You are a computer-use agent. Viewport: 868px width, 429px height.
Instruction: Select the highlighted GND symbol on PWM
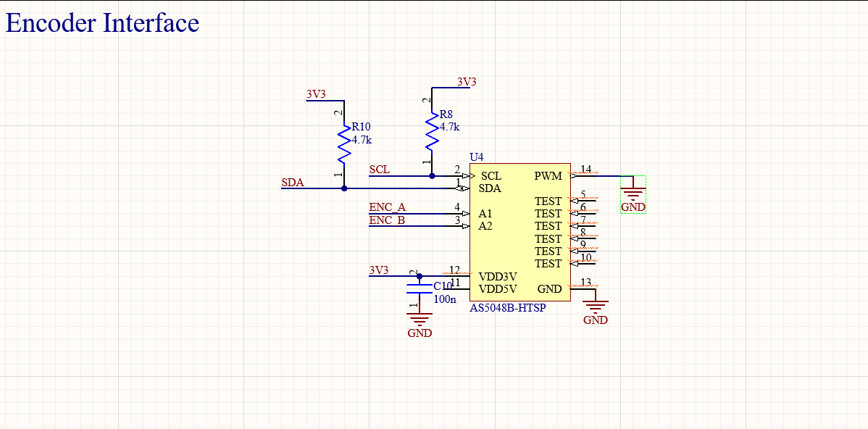tap(633, 194)
